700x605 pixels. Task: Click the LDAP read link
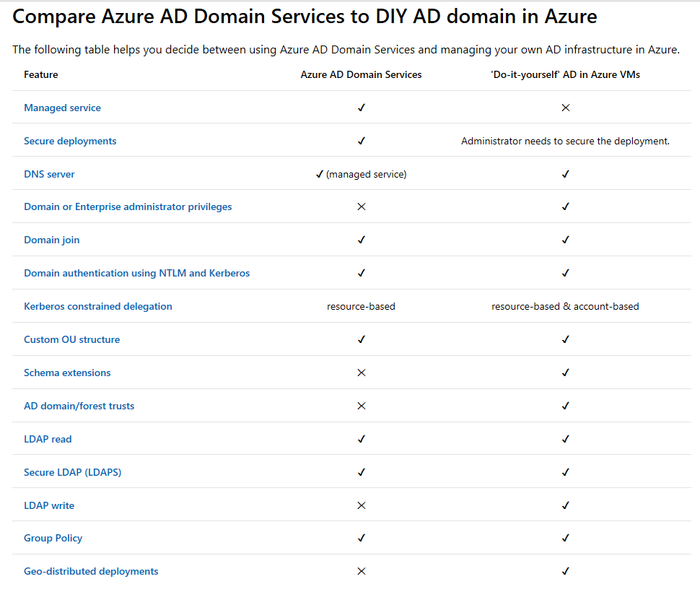(48, 439)
